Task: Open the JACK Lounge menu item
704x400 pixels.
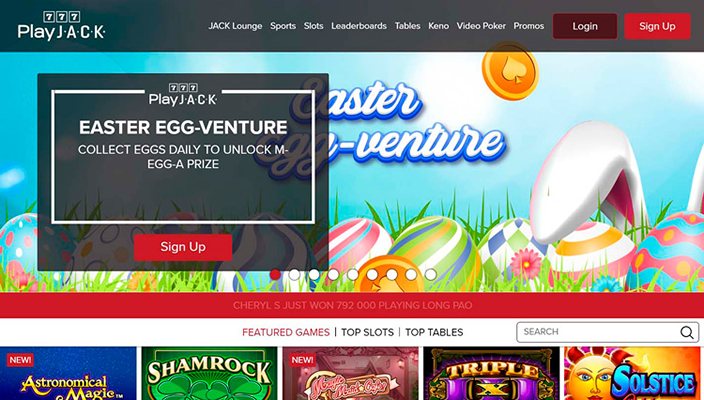Action: click(235, 26)
